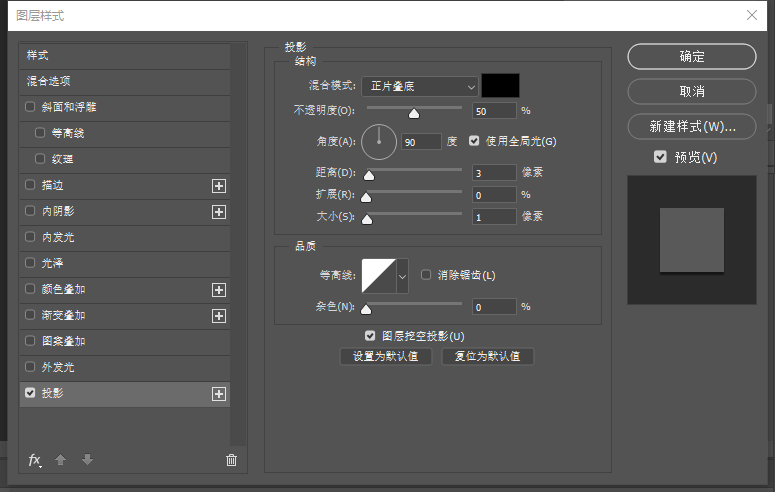Add another 内阴影 effect via plus icon

coord(219,212)
